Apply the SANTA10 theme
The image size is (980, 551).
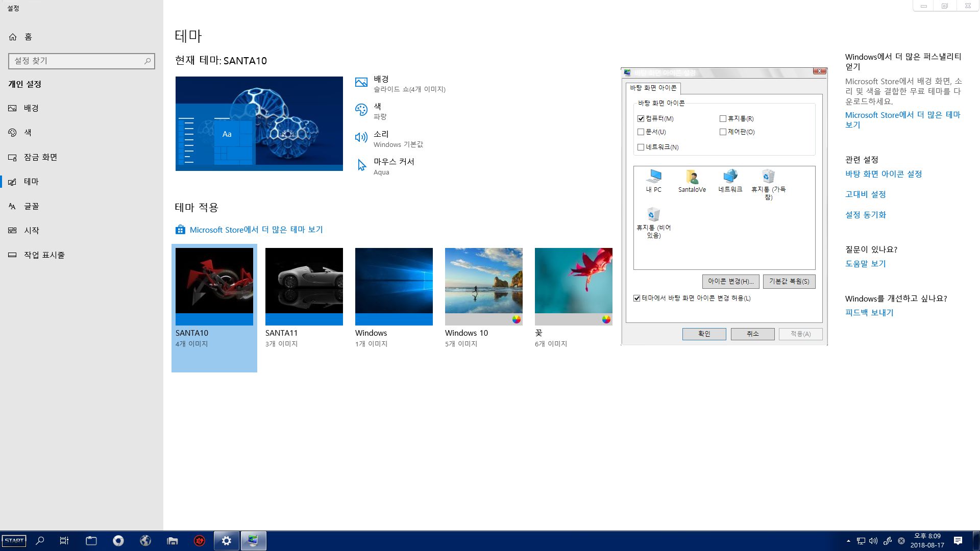214,308
